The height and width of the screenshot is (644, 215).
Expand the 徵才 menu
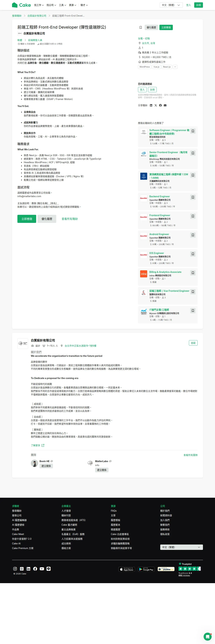(84, 5)
